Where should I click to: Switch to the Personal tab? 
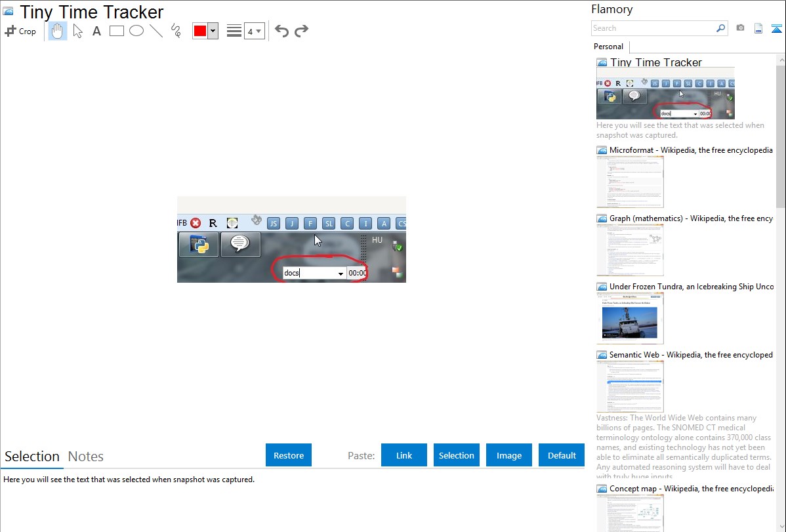tap(608, 47)
